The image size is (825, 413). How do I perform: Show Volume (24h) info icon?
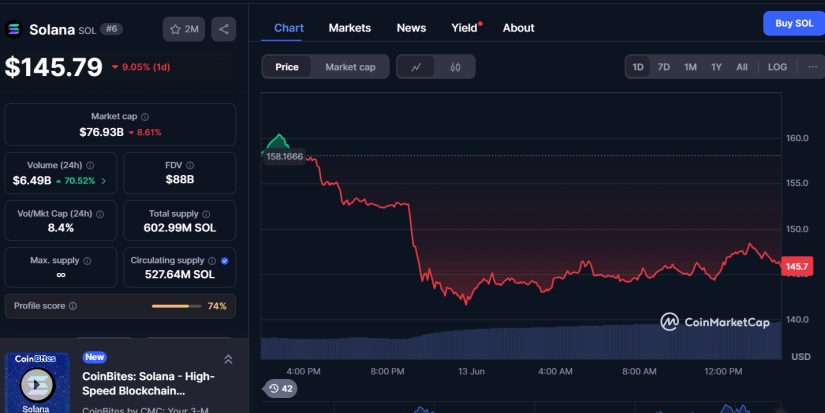[x=90, y=165]
